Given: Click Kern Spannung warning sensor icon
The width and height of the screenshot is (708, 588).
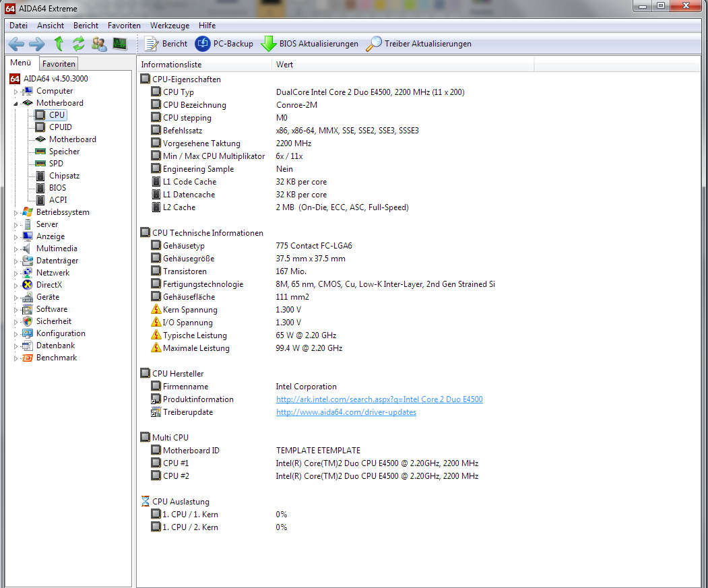Looking at the screenshot, I should tap(156, 309).
